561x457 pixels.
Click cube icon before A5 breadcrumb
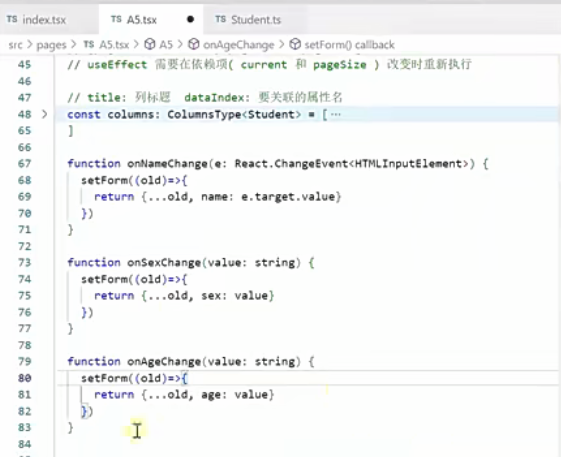click(150, 44)
